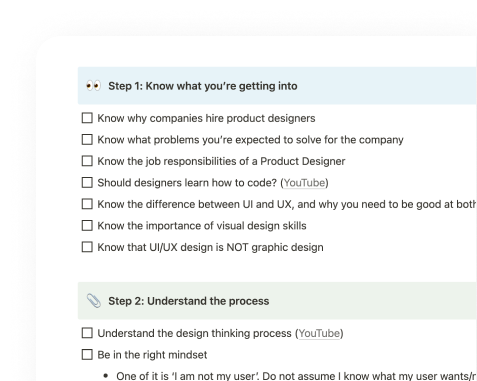Check 'Know the job responsibilities of a Product Designer'
The height and width of the screenshot is (381, 477).
(87, 161)
